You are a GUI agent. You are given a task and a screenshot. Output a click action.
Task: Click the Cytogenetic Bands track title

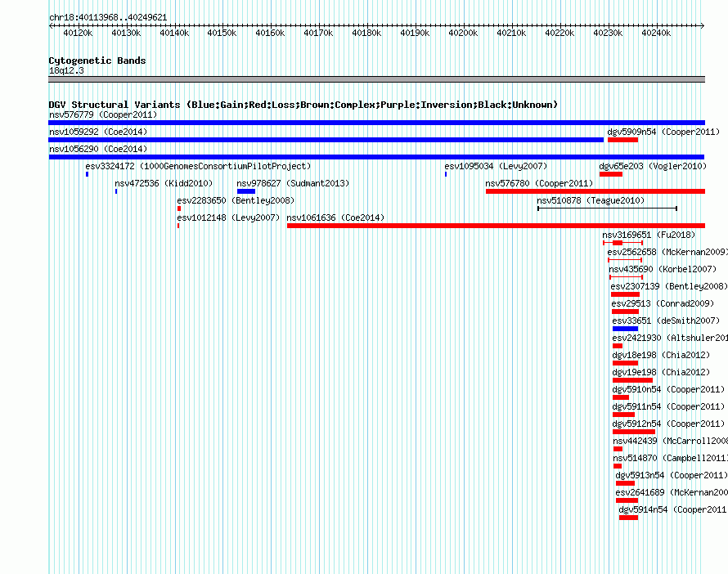(97, 61)
